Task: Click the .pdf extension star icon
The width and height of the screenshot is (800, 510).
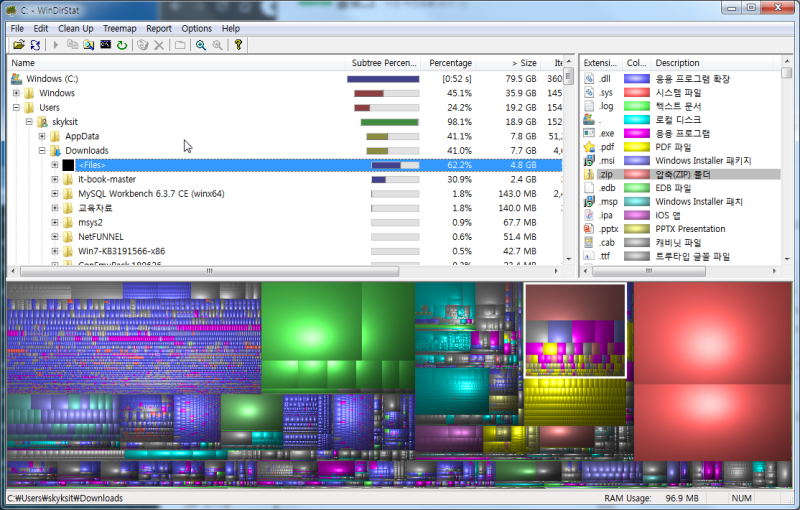Action: pos(589,147)
